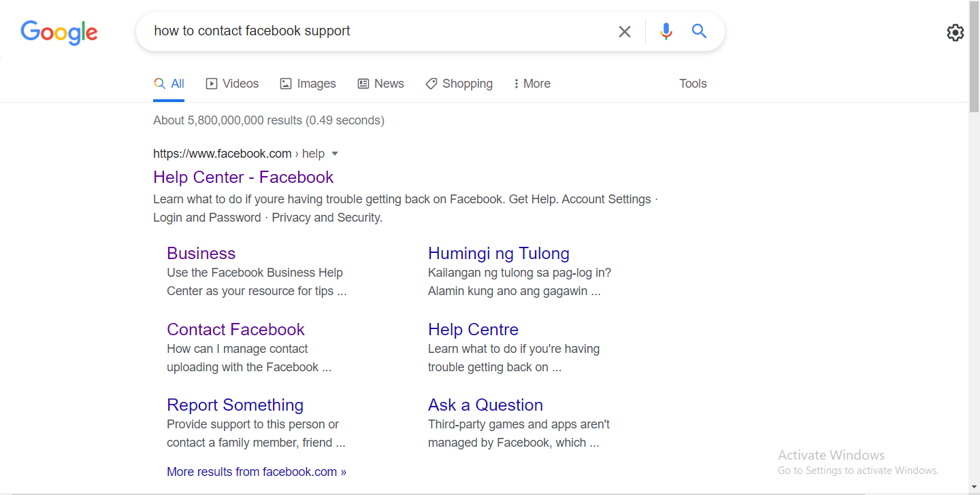Image resolution: width=980 pixels, height=495 pixels.
Task: Open Google settings via the gear icon
Action: tap(955, 33)
